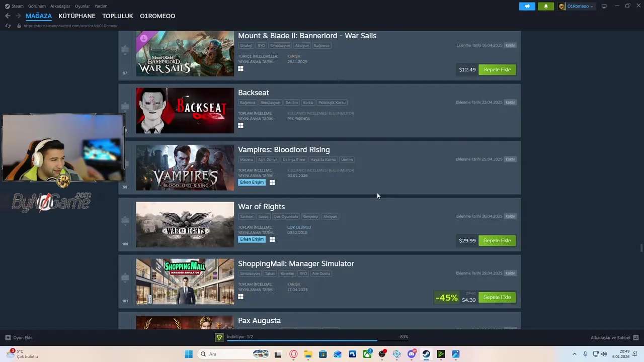Go back with the left arrow
Viewport: 644px width, 362px height.
[8, 16]
